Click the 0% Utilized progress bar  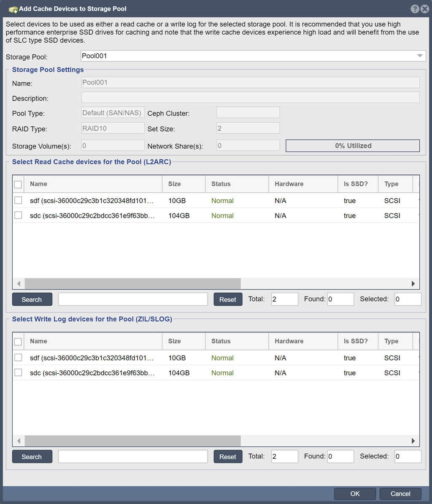[x=353, y=146]
